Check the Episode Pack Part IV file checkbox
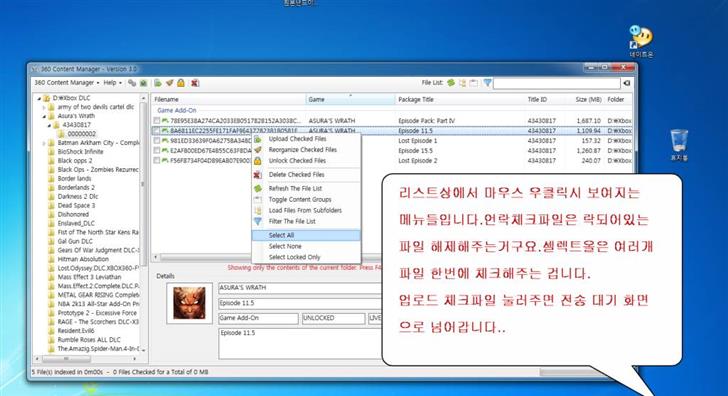The width and height of the screenshot is (728, 396). pyautogui.click(x=157, y=121)
